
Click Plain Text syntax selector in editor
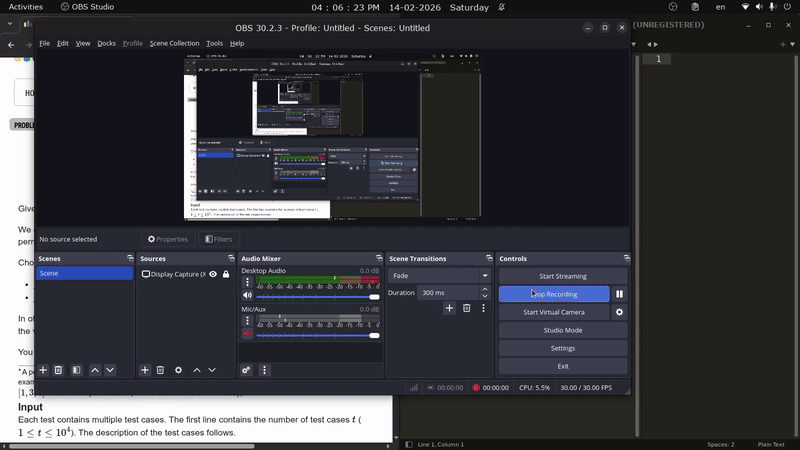click(771, 444)
